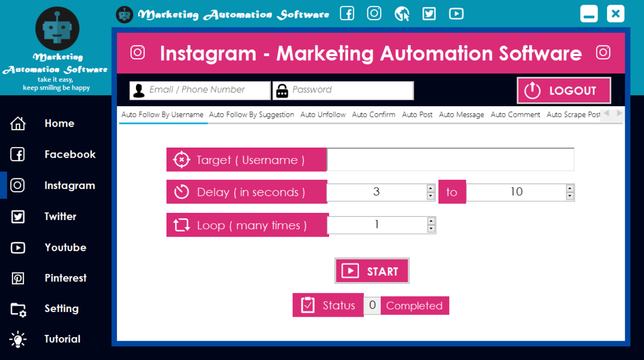Click the large robot logo in sidebar
The height and width of the screenshot is (360, 644).
(x=57, y=29)
